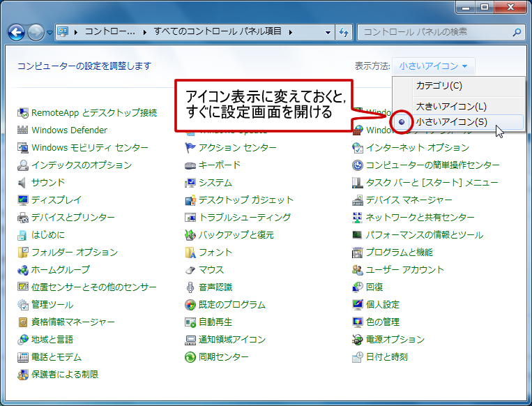Click the ホームグループ icon

pyautogui.click(x=23, y=270)
